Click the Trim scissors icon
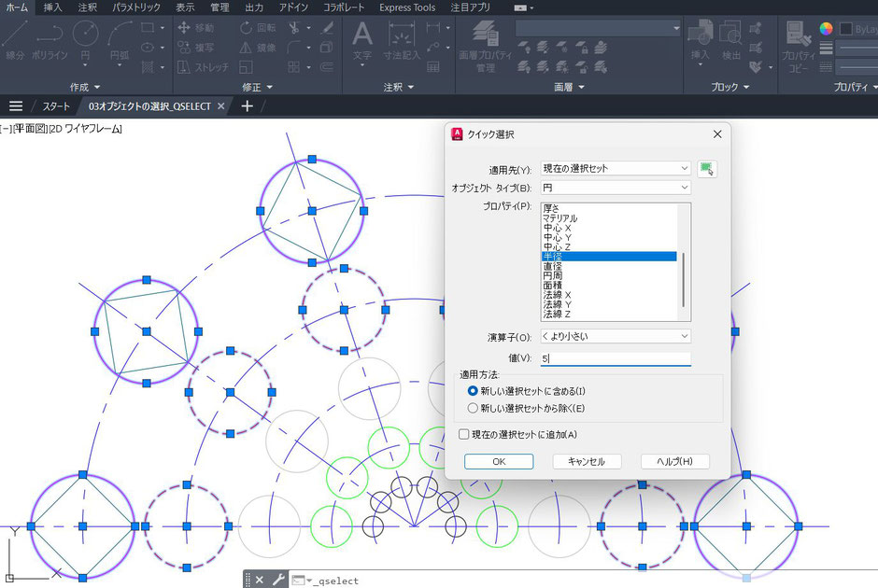This screenshot has height=588, width=878. coord(294,27)
